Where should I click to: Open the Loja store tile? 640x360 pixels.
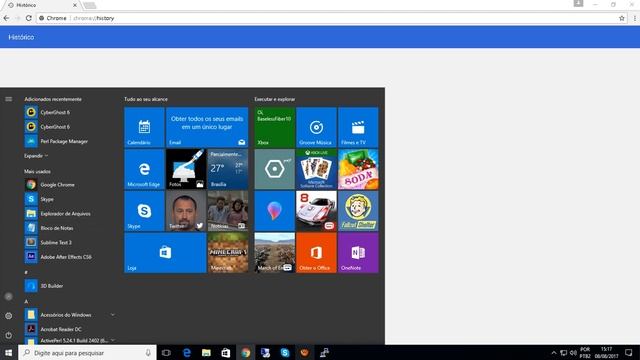click(165, 253)
